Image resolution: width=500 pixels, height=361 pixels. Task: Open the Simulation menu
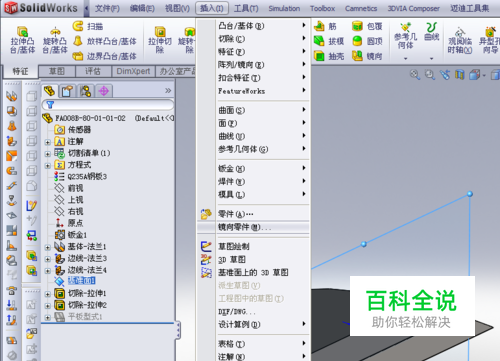pyautogui.click(x=284, y=8)
